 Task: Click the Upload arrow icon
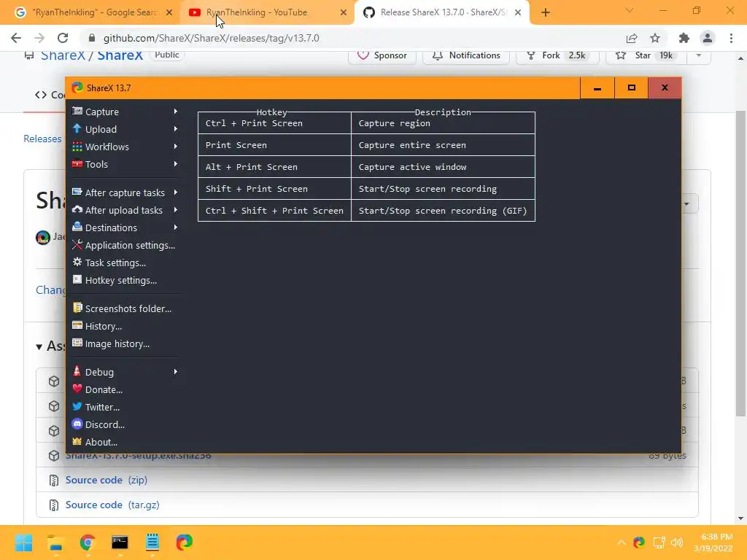[x=77, y=128]
